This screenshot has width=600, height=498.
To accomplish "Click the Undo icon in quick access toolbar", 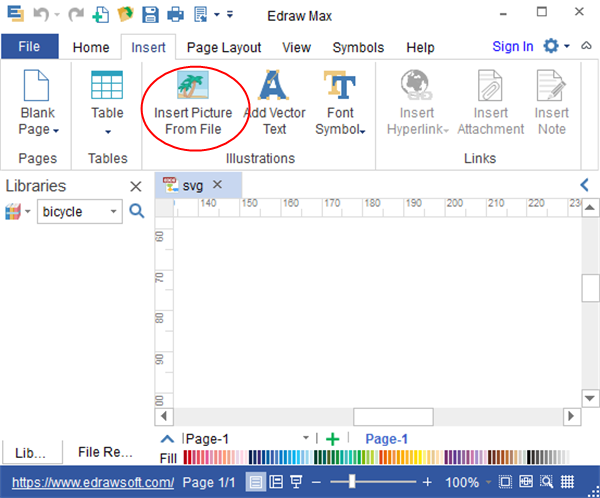I will point(41,15).
